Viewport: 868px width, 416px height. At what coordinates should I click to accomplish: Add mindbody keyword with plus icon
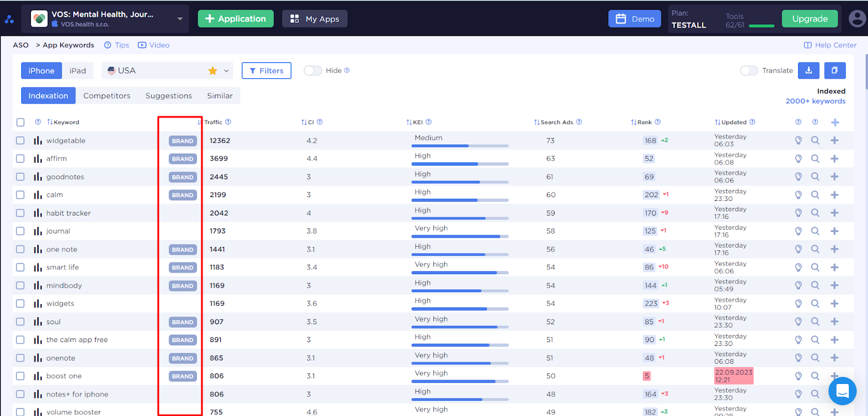834,285
